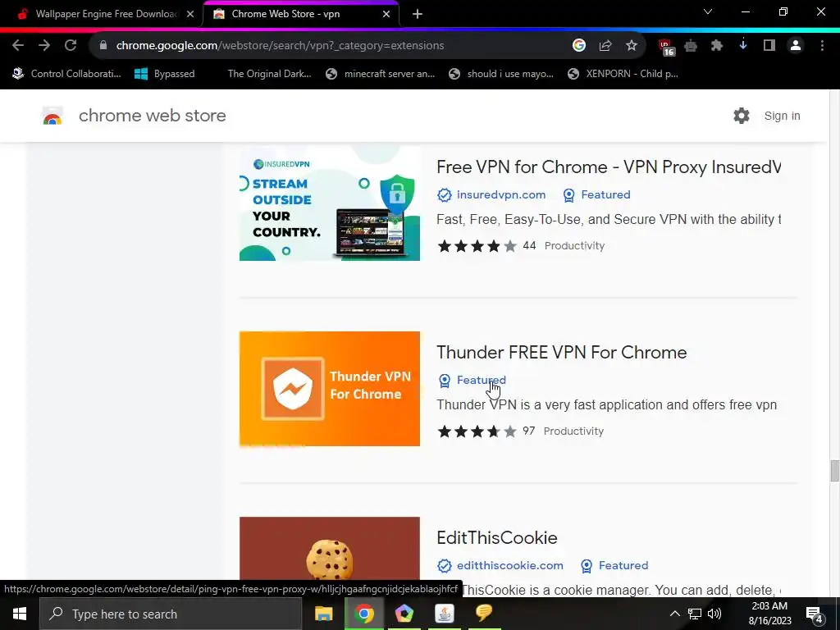
Task: Open the red extension with badge 16
Action: click(666, 47)
